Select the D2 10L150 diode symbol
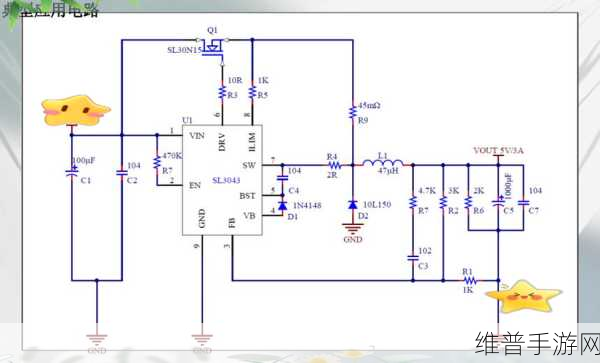The width and height of the screenshot is (600, 363). point(353,205)
